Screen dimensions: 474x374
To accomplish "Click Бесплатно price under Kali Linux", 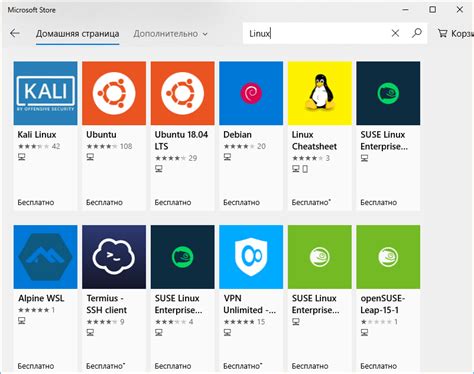I will point(36,202).
